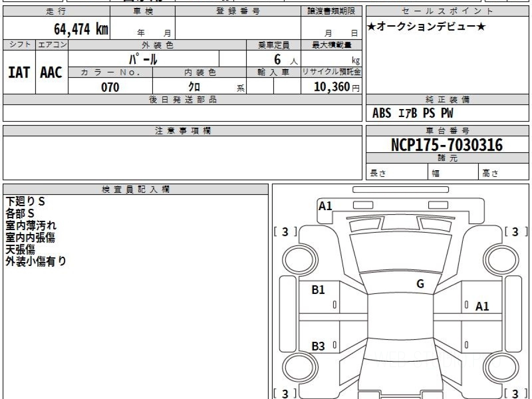This screenshot has height=399, width=532.
Task: Click the AAC air conditioner value
Action: pos(51,73)
